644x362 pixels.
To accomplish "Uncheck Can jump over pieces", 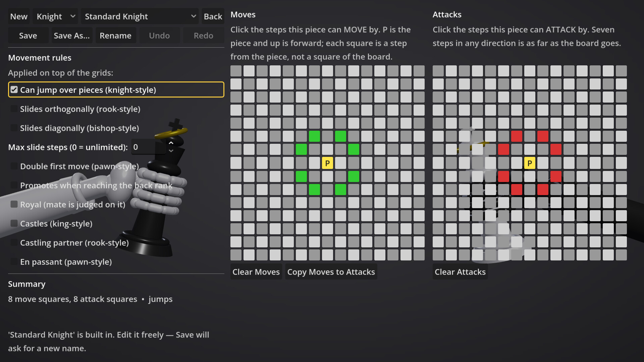I will point(116,89).
